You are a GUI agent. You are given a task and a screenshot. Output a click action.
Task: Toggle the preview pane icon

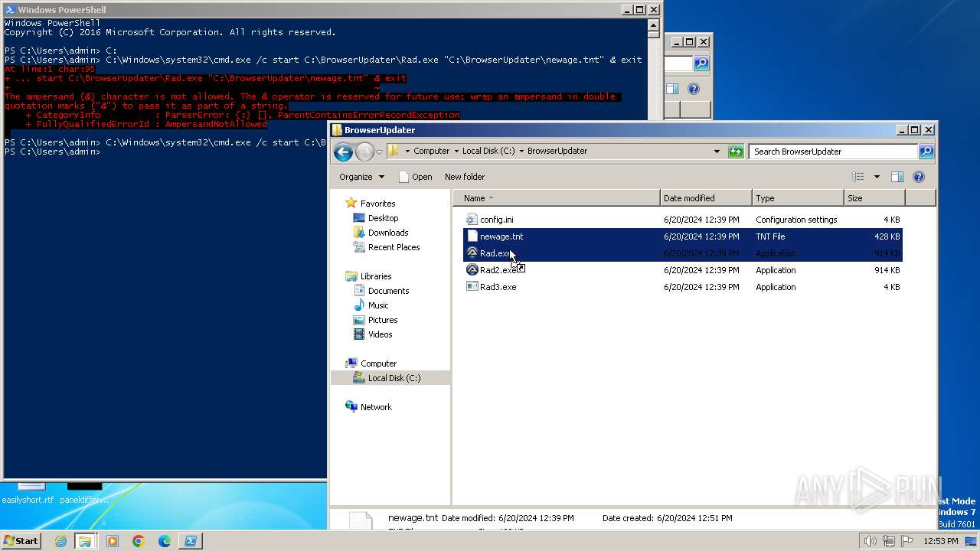pos(897,177)
